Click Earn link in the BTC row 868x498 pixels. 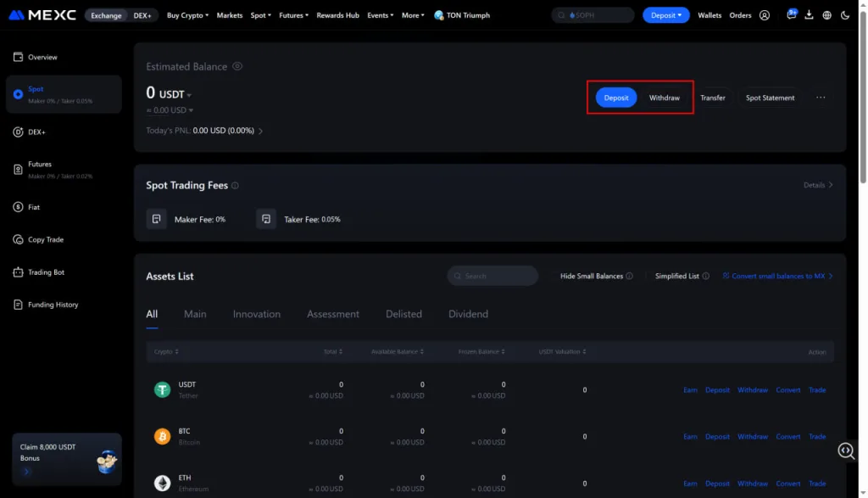[x=690, y=437]
